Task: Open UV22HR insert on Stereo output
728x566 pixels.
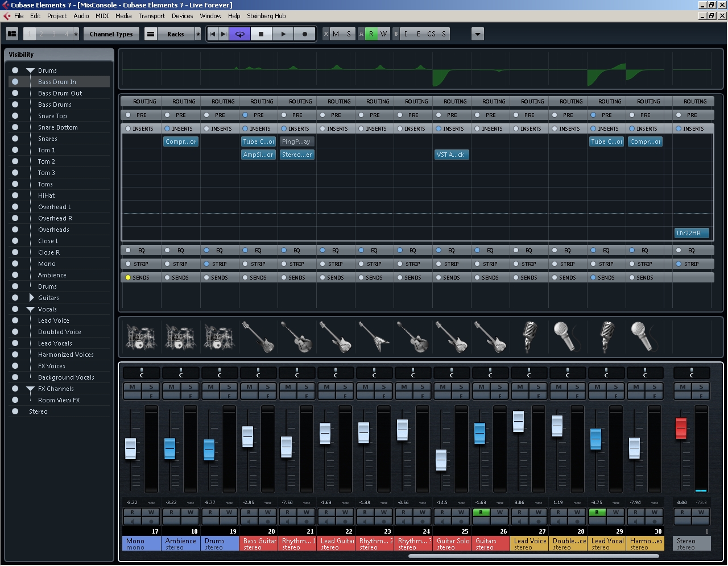Action: (692, 233)
